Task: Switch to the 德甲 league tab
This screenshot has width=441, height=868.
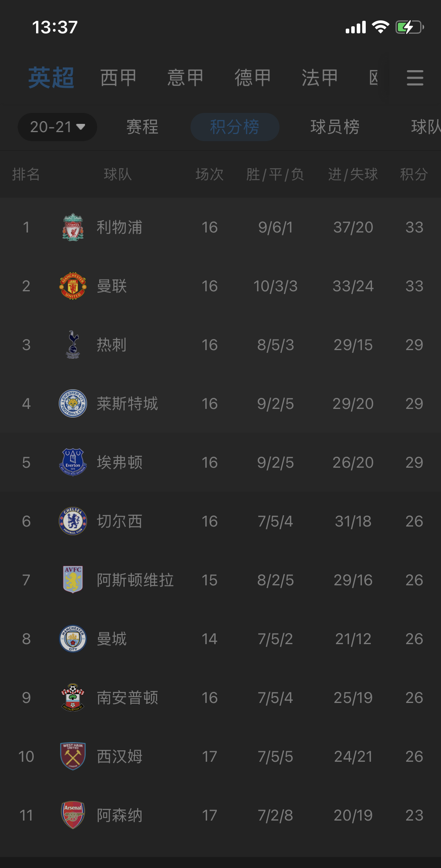Action: click(252, 78)
